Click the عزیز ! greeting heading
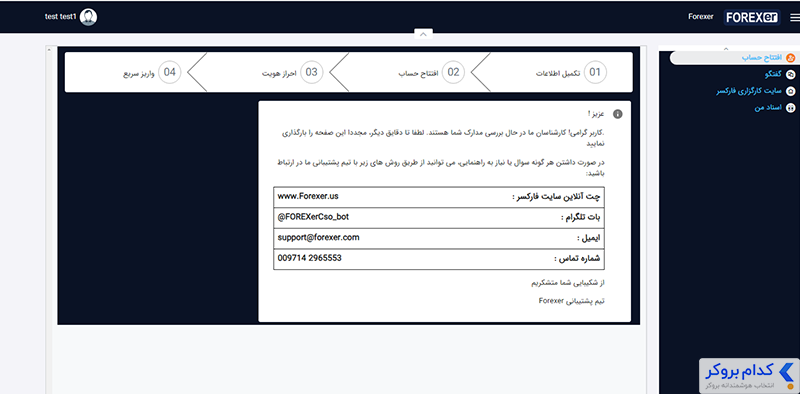800x394 pixels. coord(595,114)
